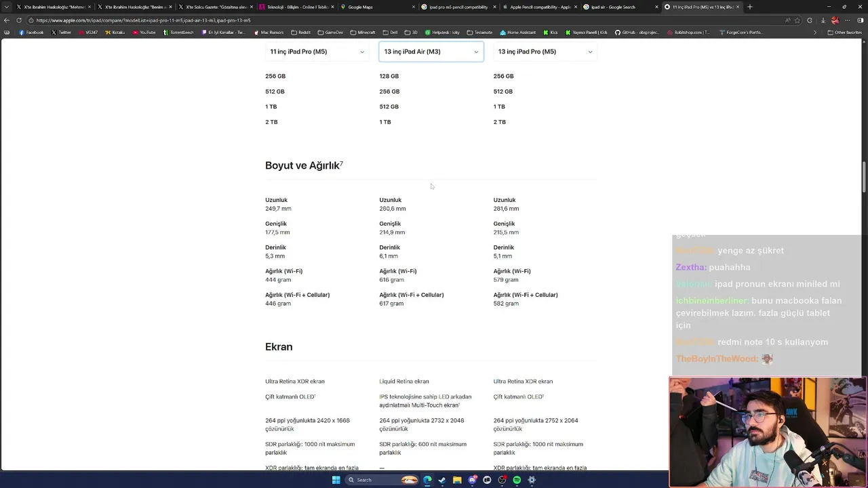
Task: Click the Windows taskbar Search box
Action: (x=382, y=480)
